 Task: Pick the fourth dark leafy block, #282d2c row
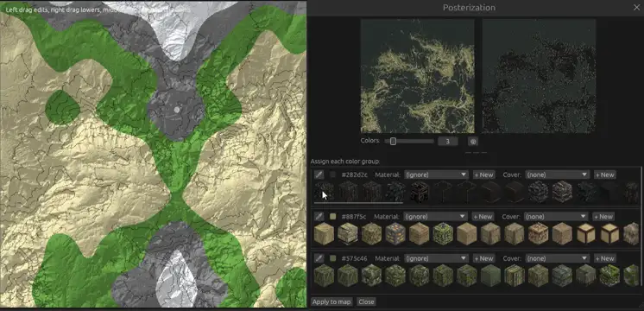click(395, 192)
